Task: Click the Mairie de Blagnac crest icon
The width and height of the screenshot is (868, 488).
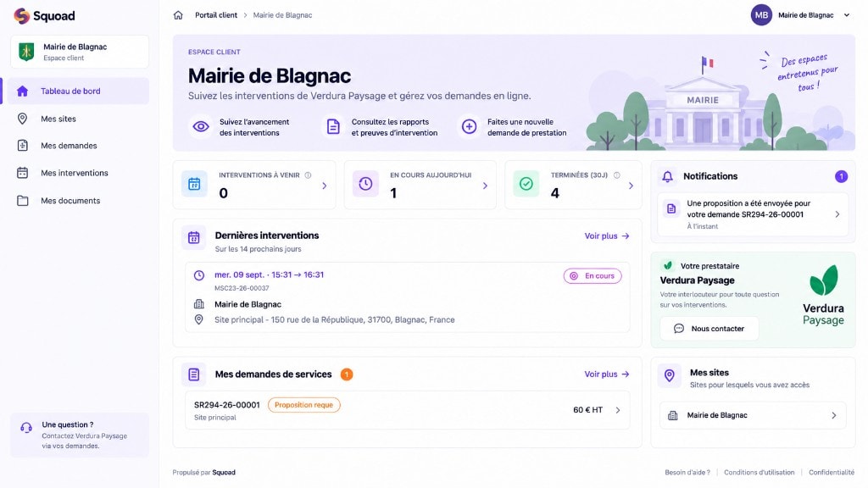Action: click(x=26, y=52)
